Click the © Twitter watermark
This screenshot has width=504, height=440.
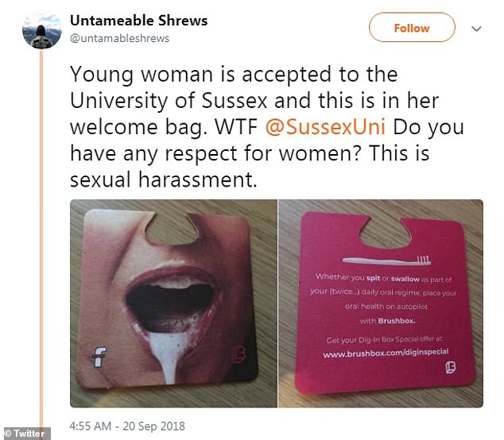25,434
